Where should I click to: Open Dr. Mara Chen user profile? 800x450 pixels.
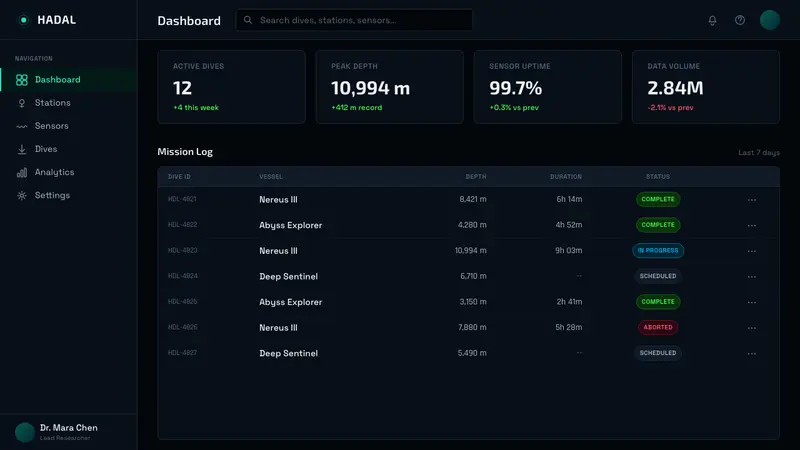coord(68,432)
